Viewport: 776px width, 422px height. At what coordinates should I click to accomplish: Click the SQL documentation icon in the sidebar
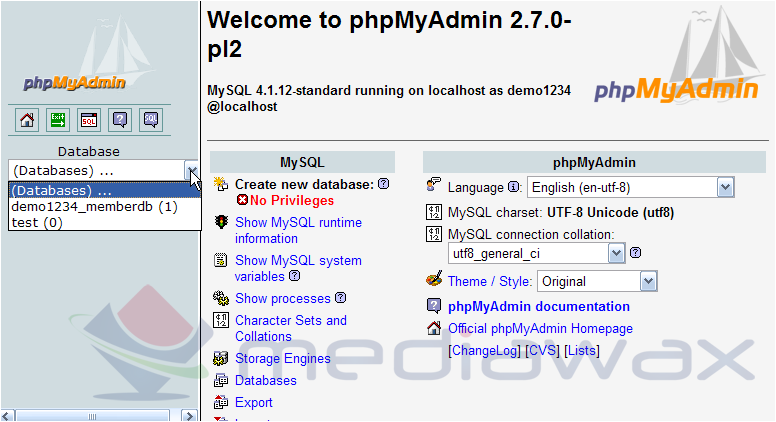151,120
